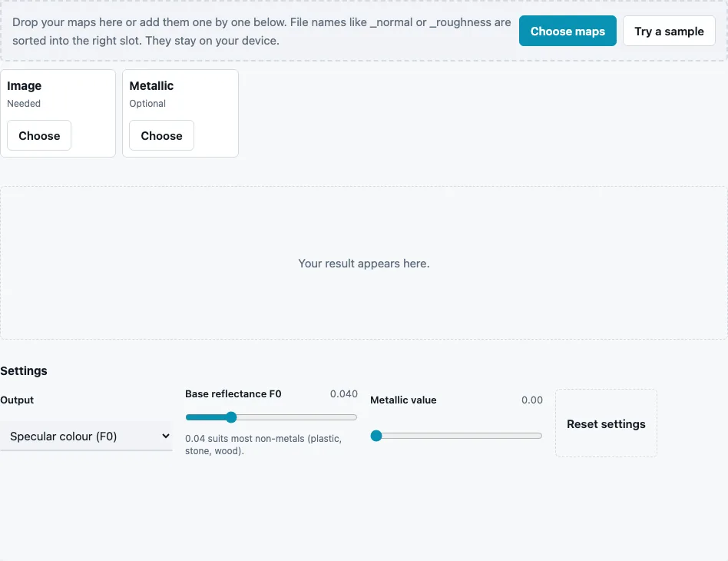Click the Try a sample button
Viewport: 728px width, 561px height.
[x=669, y=32]
